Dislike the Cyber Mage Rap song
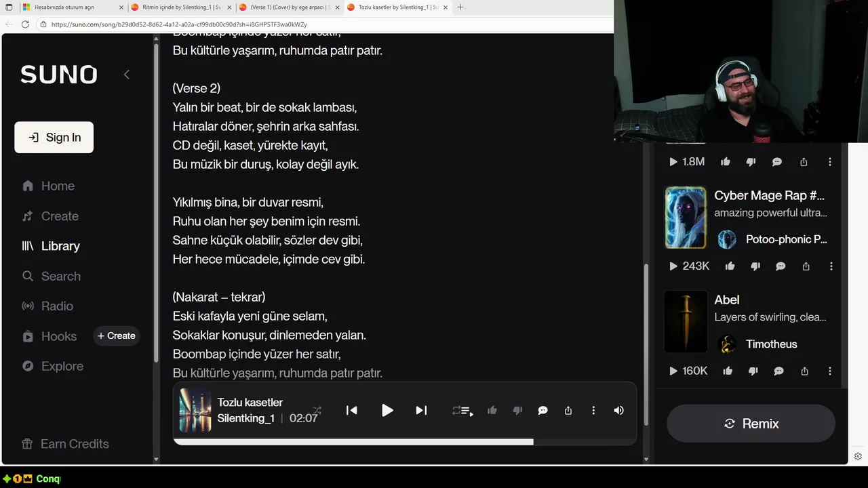This screenshot has width=868, height=488. 755,266
